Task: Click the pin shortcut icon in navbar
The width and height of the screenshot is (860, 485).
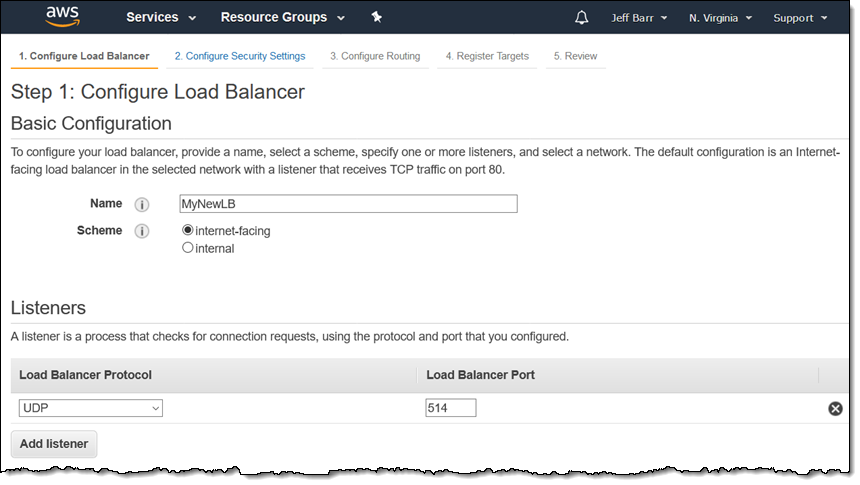Action: (x=376, y=17)
